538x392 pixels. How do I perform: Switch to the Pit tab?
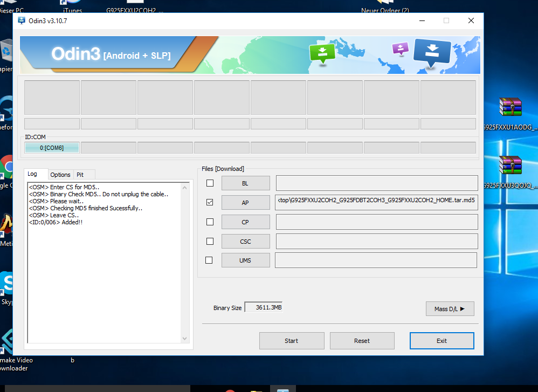click(x=84, y=174)
